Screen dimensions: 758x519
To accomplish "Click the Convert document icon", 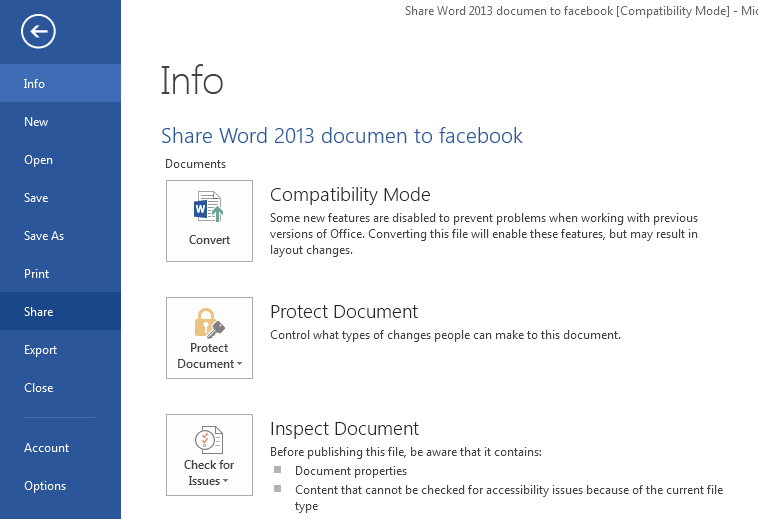I will click(x=209, y=209).
